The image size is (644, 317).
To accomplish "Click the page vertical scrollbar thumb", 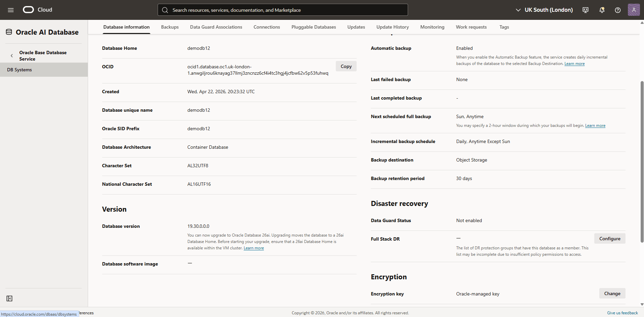I will [x=642, y=162].
